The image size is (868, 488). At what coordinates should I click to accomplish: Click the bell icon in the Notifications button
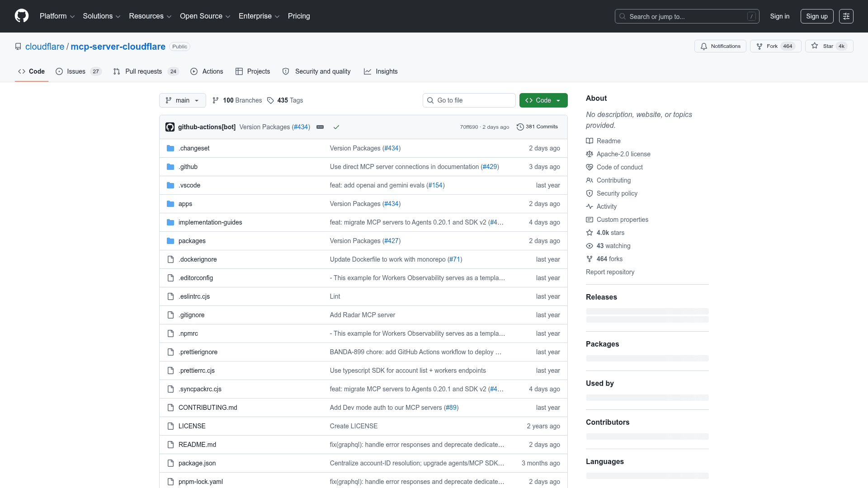[704, 46]
